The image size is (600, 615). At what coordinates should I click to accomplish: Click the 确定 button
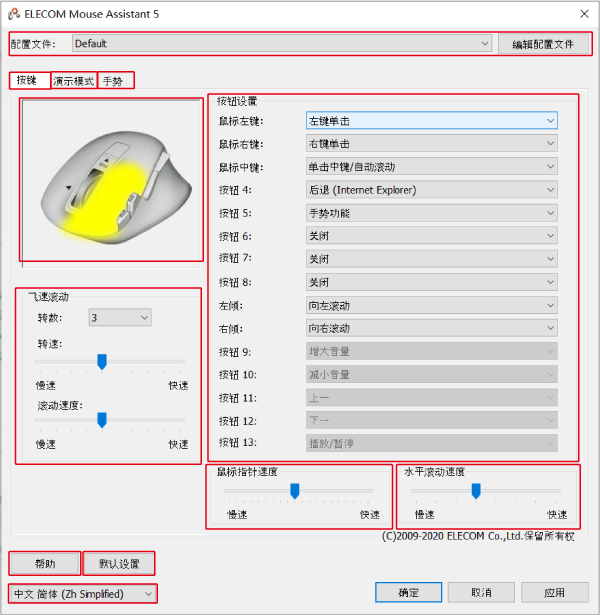click(x=409, y=592)
